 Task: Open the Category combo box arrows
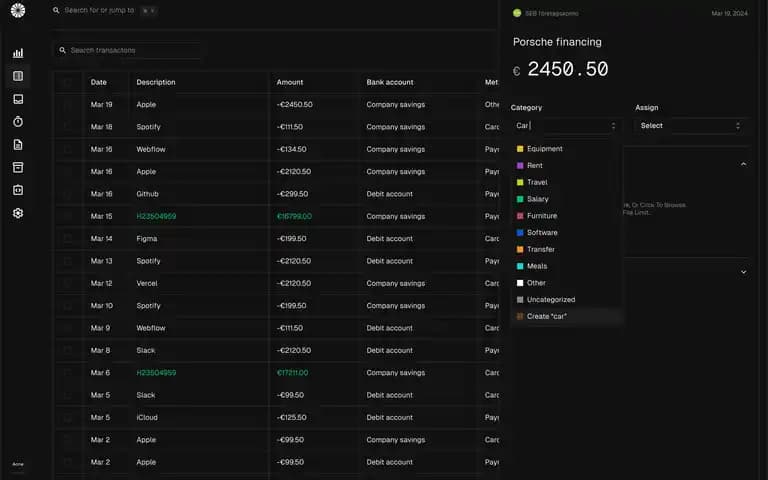[613, 126]
